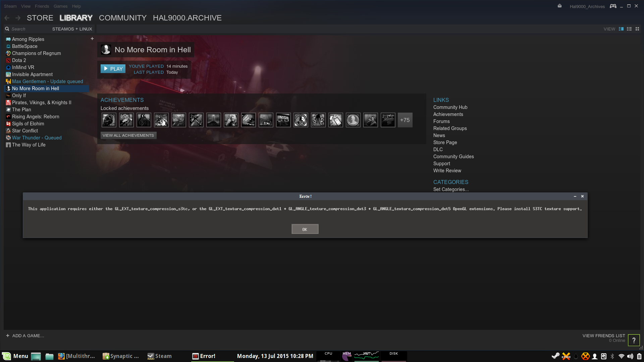Open the View menu
The image size is (644, 362).
click(x=26, y=6)
